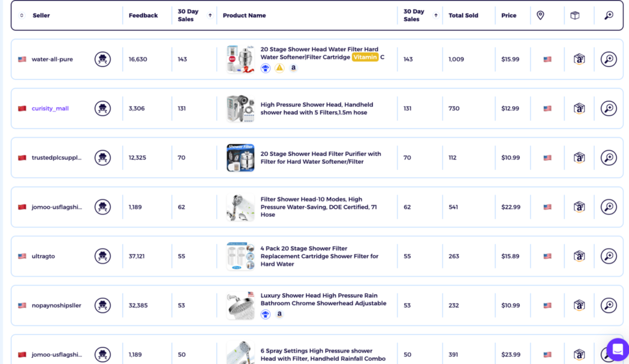629x364 pixels.
Task: Open 20 Stage Shower Head Filter Purifier thumbnail
Action: pyautogui.click(x=240, y=158)
